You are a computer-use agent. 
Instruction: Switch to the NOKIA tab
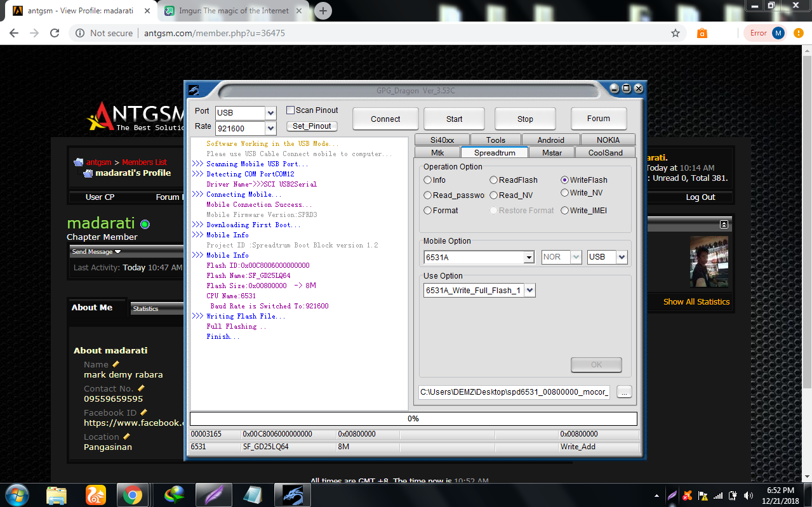(x=608, y=140)
